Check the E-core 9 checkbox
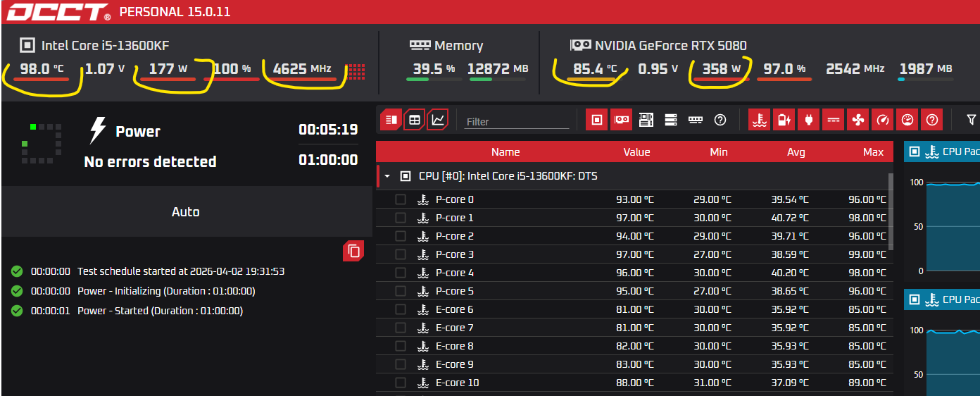This screenshot has height=396, width=980. tap(401, 364)
